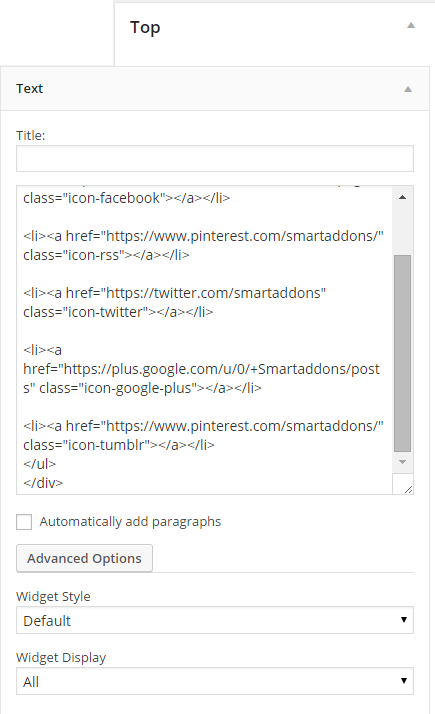The image size is (435, 714).
Task: Enable Automatically add paragraphs checkbox
Action: tap(24, 522)
